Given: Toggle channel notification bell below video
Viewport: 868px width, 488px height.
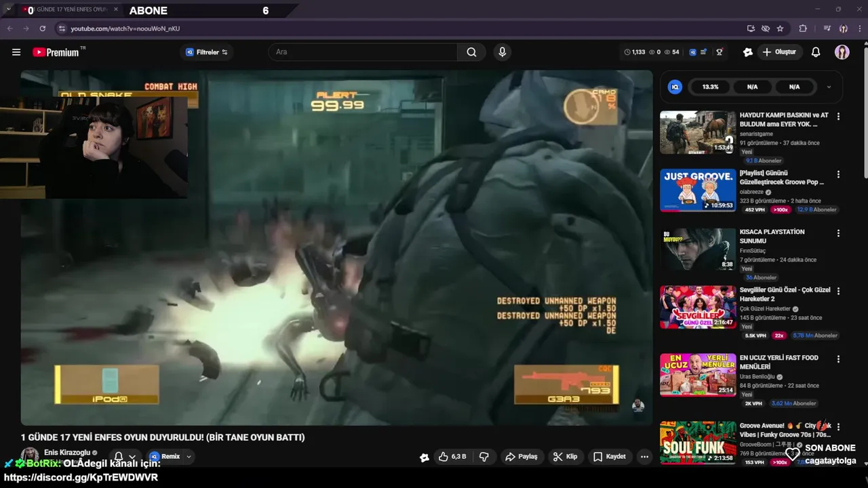Looking at the screenshot, I should tap(119, 457).
